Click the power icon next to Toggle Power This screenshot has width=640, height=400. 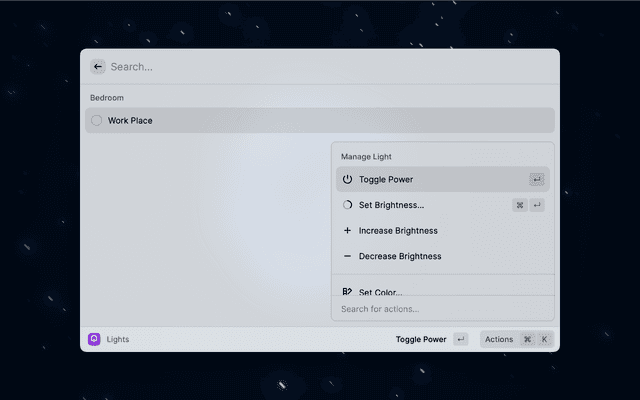(x=347, y=180)
